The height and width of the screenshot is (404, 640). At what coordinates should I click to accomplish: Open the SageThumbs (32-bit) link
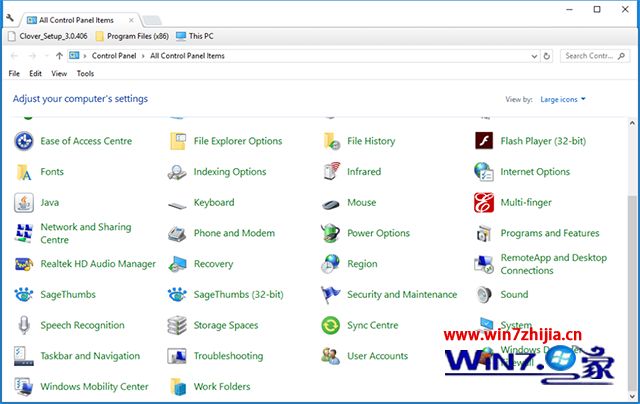point(238,295)
